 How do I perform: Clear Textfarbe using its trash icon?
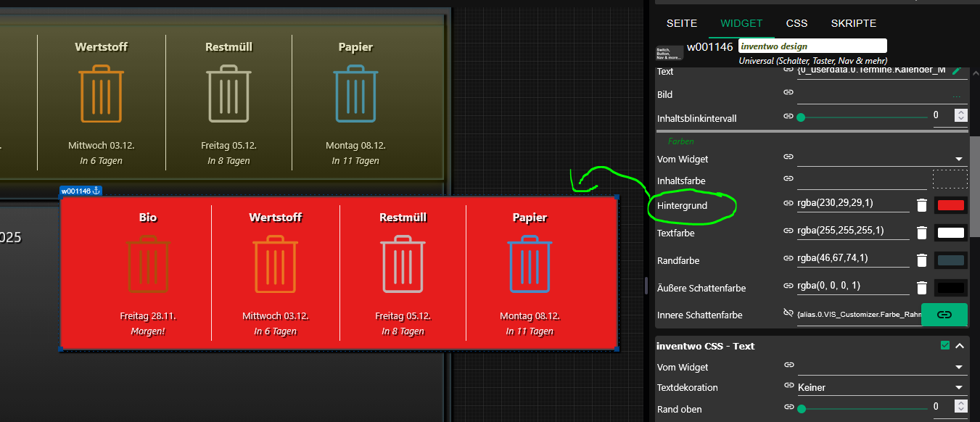[x=921, y=233]
